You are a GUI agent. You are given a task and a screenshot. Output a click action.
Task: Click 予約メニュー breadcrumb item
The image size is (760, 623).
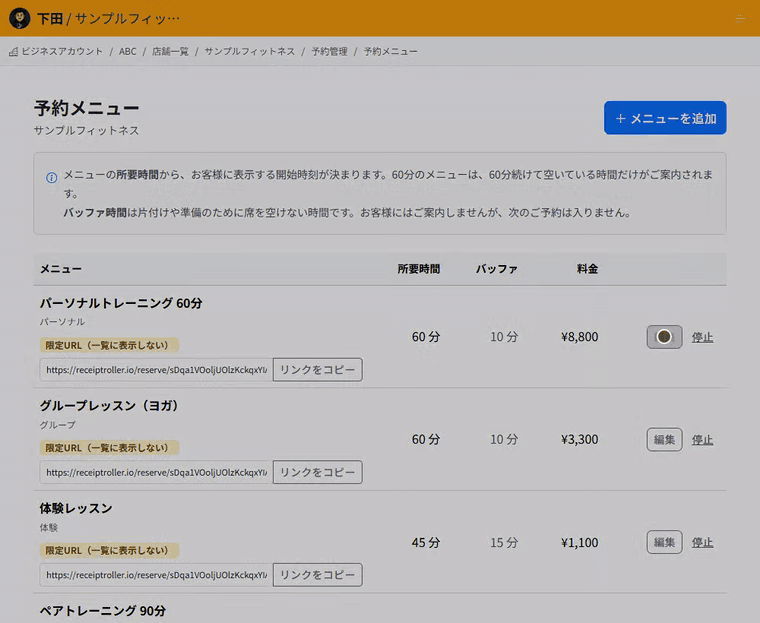(x=391, y=51)
